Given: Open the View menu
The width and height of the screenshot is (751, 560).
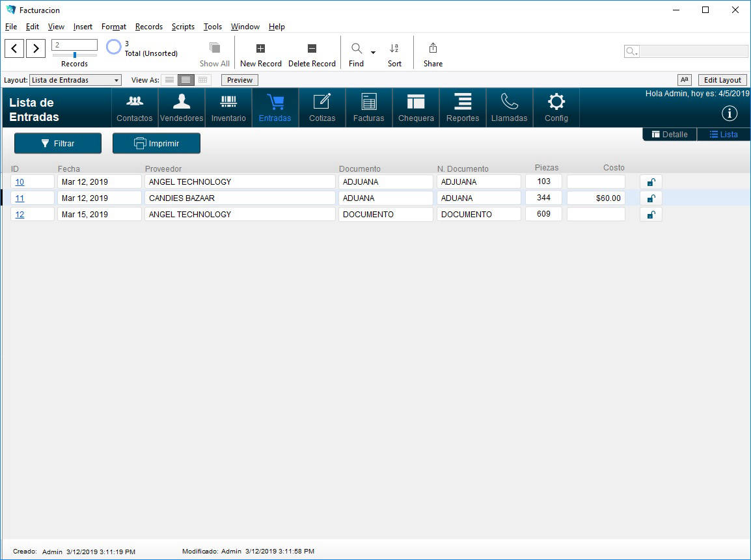Looking at the screenshot, I should 56,27.
